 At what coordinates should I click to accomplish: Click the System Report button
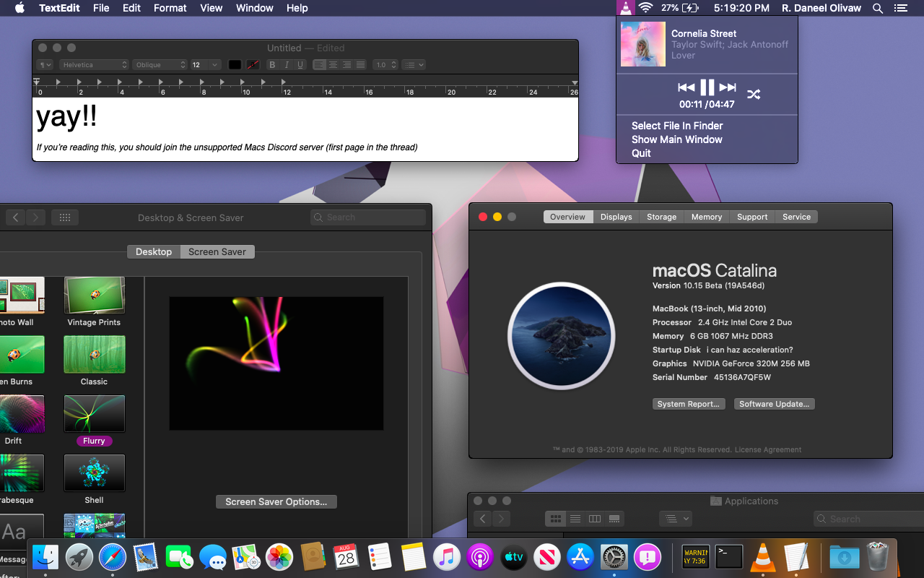pyautogui.click(x=689, y=404)
